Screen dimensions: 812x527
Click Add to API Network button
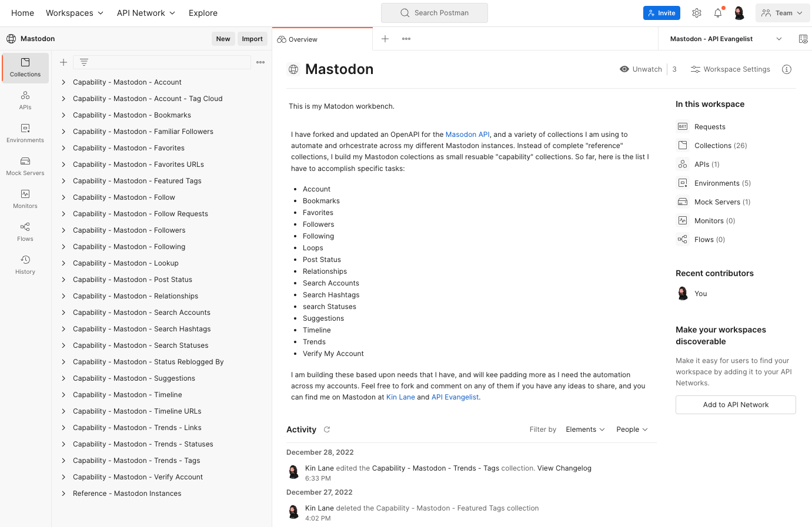coord(736,405)
